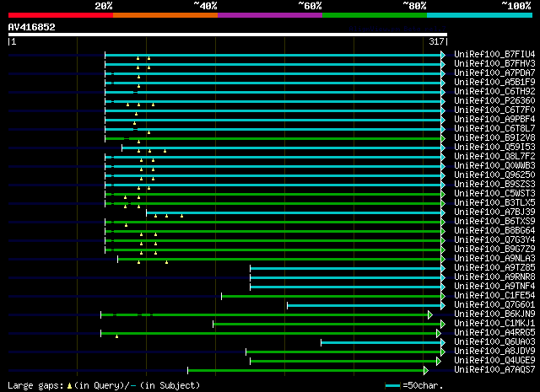Screen dimensions: 540x392
Task: Open hit UniRef100_B7FIU4
Action: click(x=494, y=55)
